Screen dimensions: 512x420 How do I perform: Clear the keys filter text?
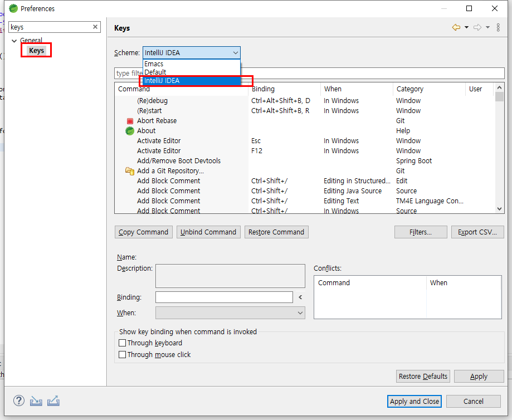pos(95,27)
